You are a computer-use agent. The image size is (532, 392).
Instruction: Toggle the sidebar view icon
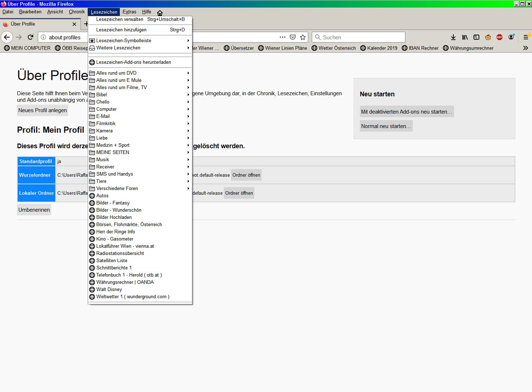(x=476, y=37)
